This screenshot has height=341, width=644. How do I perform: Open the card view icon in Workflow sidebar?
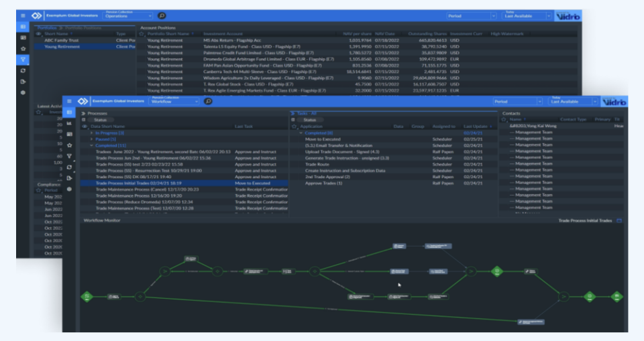[x=69, y=134]
